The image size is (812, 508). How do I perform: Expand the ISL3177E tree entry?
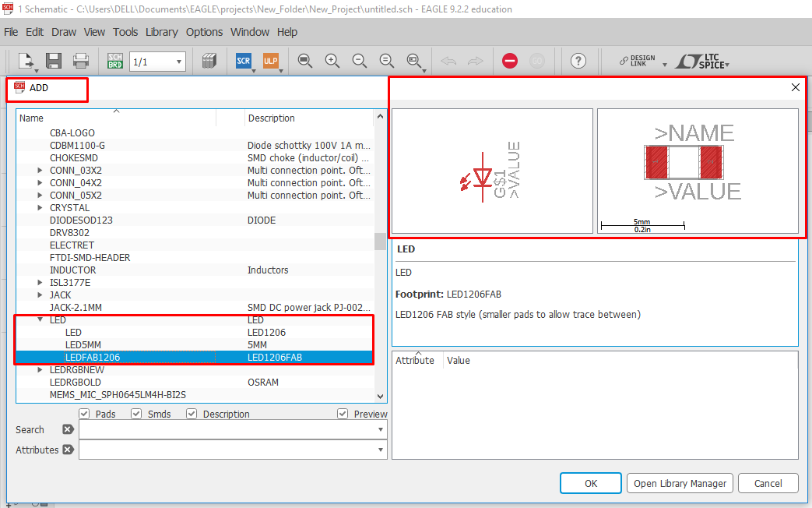coord(40,283)
